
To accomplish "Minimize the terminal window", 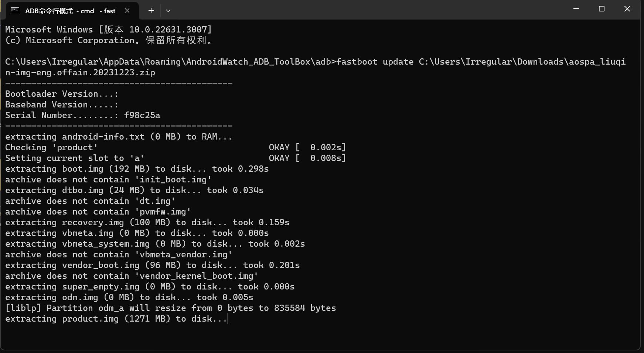I will [576, 9].
